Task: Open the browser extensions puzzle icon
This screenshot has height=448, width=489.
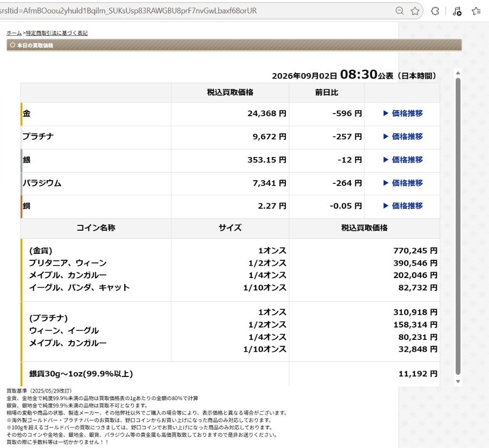Action: tap(435, 11)
